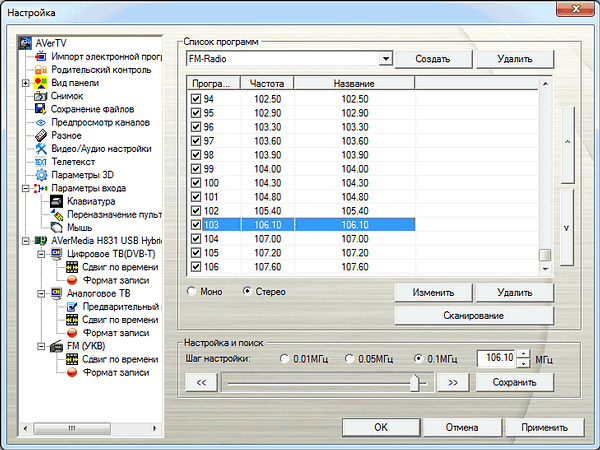The width and height of the screenshot is (600, 450).
Task: Click the 106.10 МГц frequency input field
Action: tap(497, 359)
